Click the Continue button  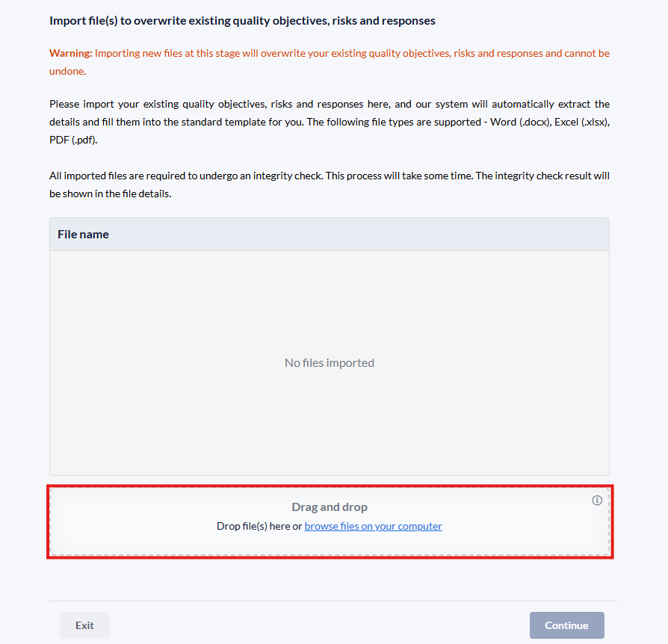[x=566, y=625]
